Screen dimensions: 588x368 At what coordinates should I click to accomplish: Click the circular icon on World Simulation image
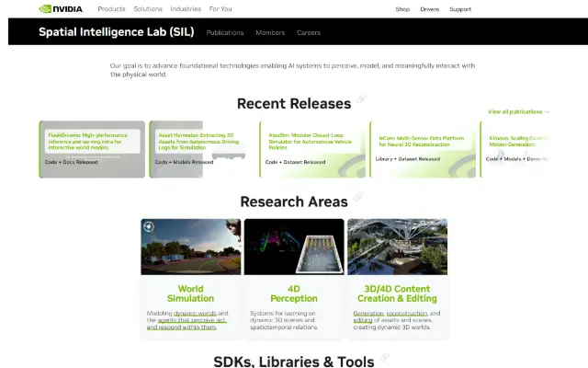(x=149, y=226)
